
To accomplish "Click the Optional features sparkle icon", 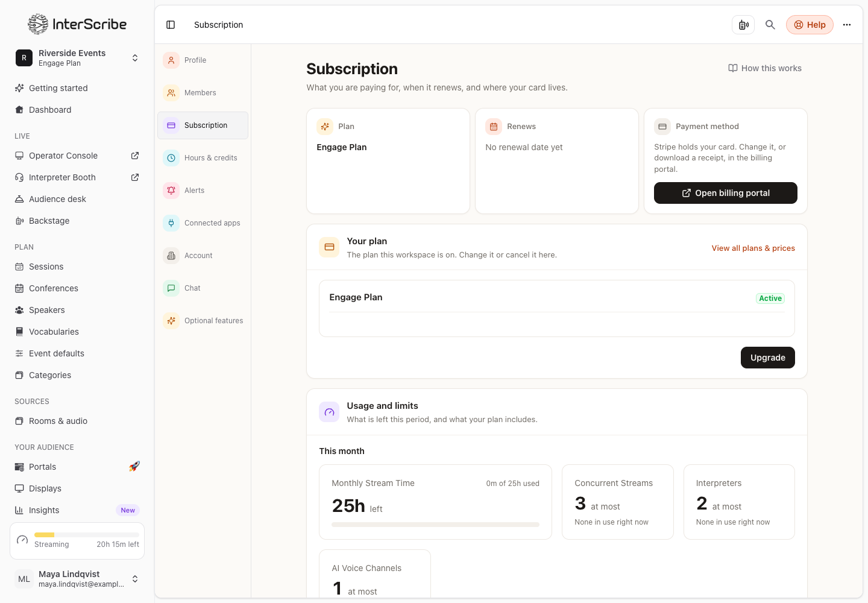I will click(x=171, y=321).
